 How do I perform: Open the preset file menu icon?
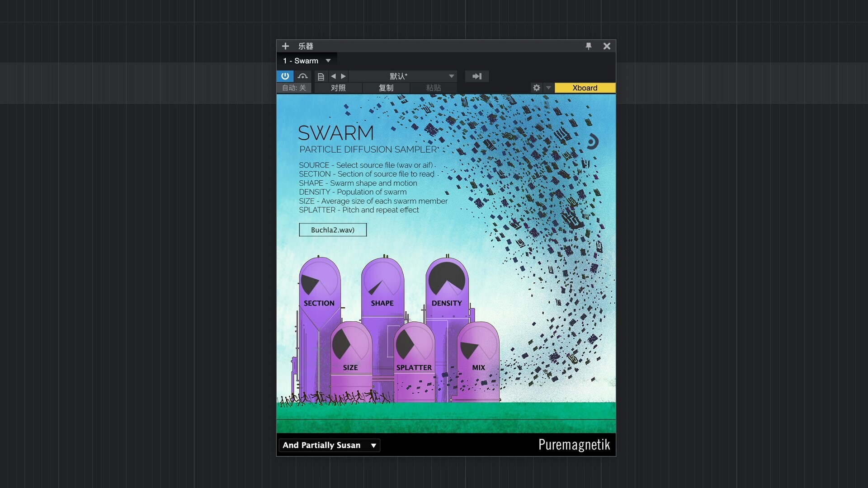[321, 76]
